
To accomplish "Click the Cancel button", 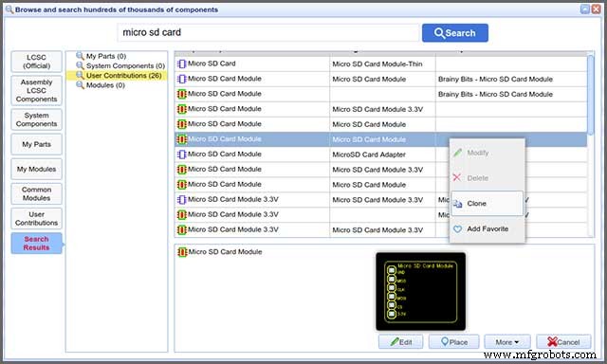I will (x=563, y=342).
